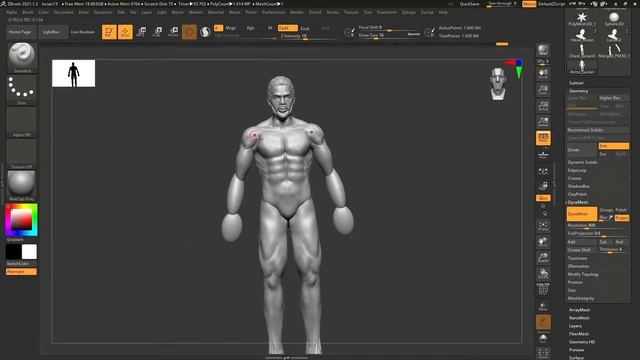Click the XYZ axis orientation gizmo

pos(515,68)
